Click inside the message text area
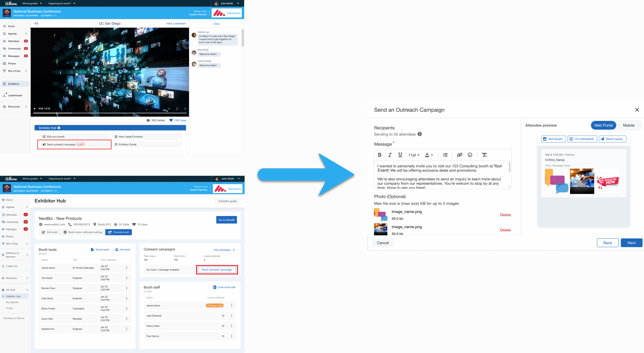This screenshot has width=644, height=353. click(x=440, y=175)
